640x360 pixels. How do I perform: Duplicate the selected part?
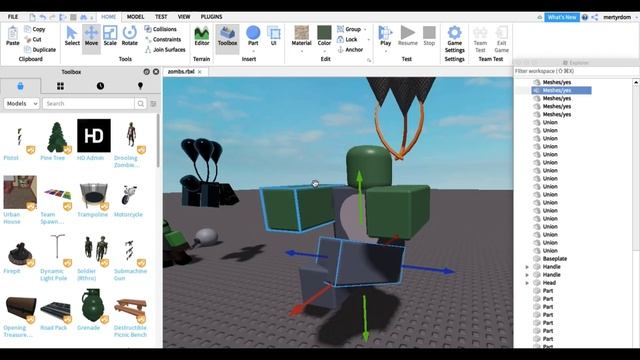(40, 50)
